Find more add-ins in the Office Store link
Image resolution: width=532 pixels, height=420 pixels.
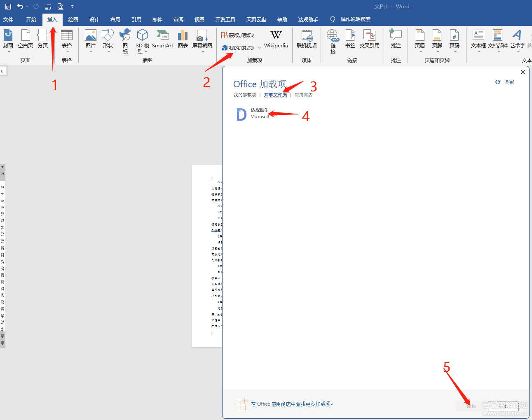click(x=292, y=404)
